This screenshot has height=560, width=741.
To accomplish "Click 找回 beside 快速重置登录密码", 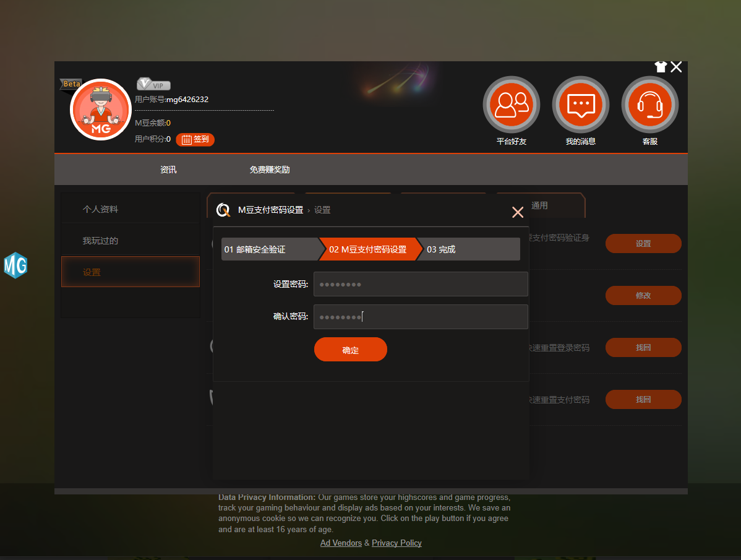I will (x=643, y=348).
